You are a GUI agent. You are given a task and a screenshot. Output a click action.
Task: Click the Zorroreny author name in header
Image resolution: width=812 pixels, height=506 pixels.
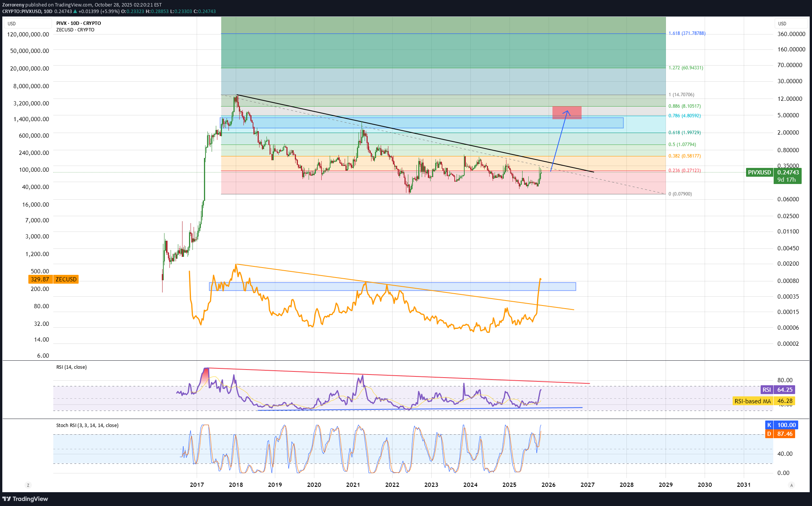tap(13, 5)
